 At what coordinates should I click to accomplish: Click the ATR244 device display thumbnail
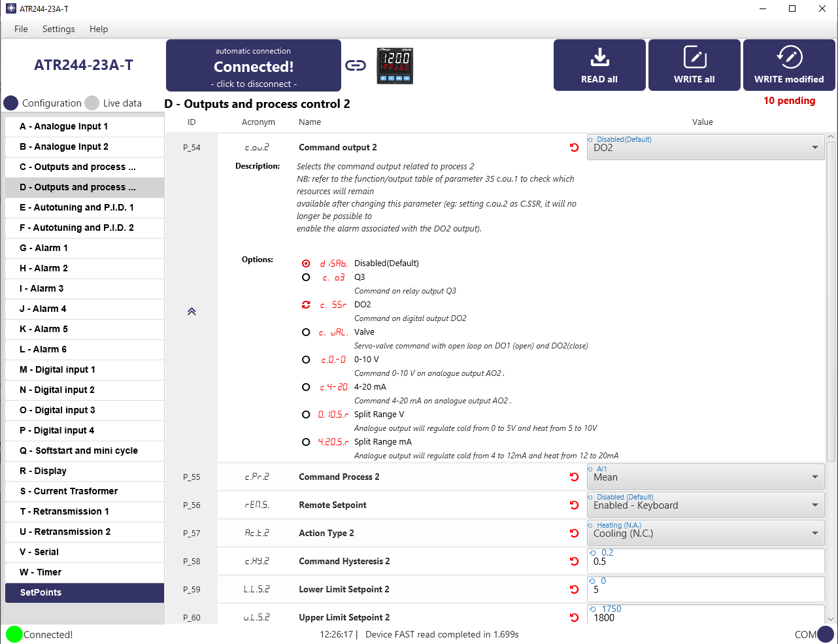click(x=395, y=65)
